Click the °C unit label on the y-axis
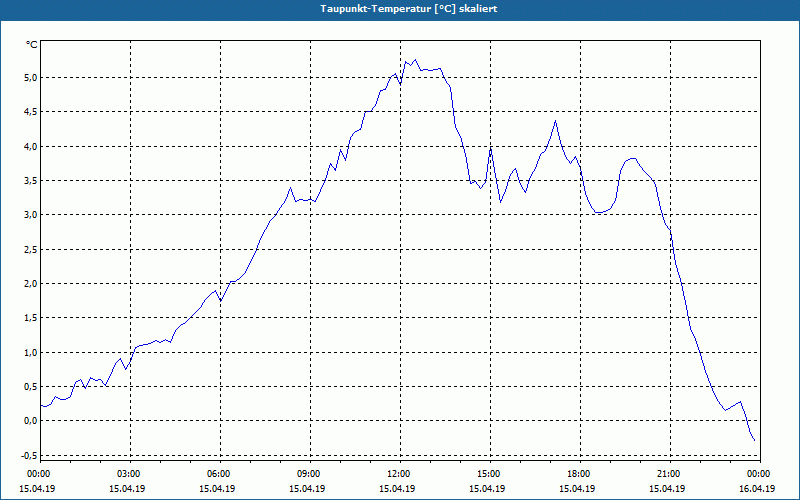The width and height of the screenshot is (800, 500). [x=32, y=45]
